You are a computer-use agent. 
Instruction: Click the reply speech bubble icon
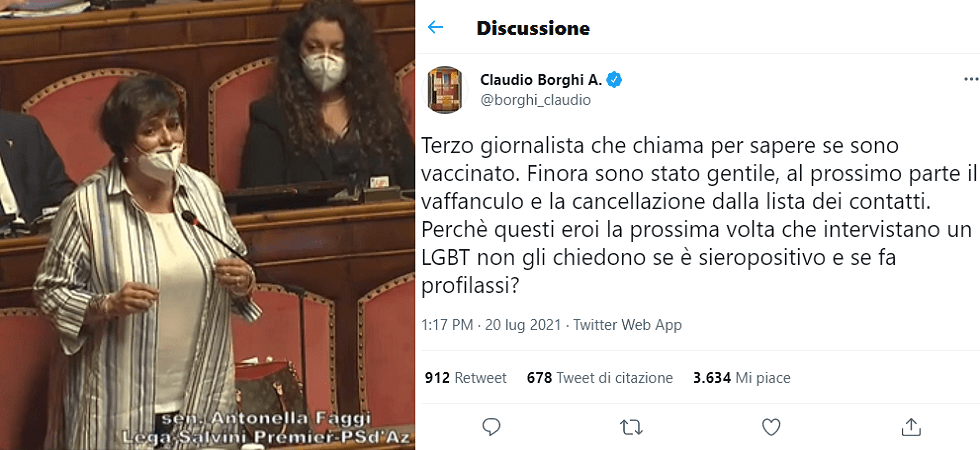(x=491, y=426)
